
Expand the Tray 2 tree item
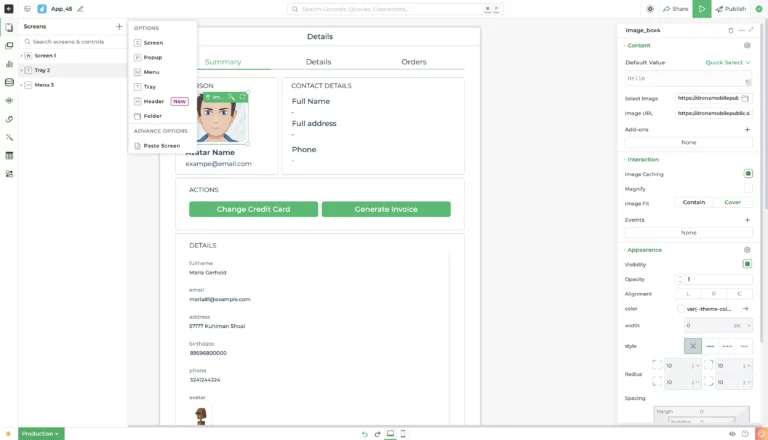[x=22, y=71]
